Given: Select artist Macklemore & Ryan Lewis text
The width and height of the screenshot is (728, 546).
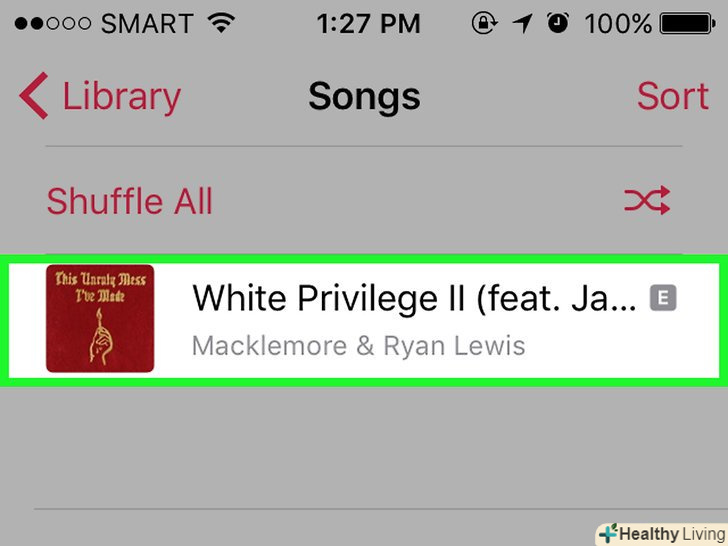Looking at the screenshot, I should 358,346.
